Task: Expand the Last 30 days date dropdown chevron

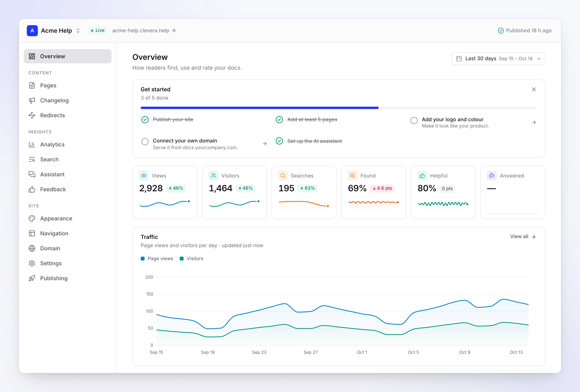Action: [539, 59]
